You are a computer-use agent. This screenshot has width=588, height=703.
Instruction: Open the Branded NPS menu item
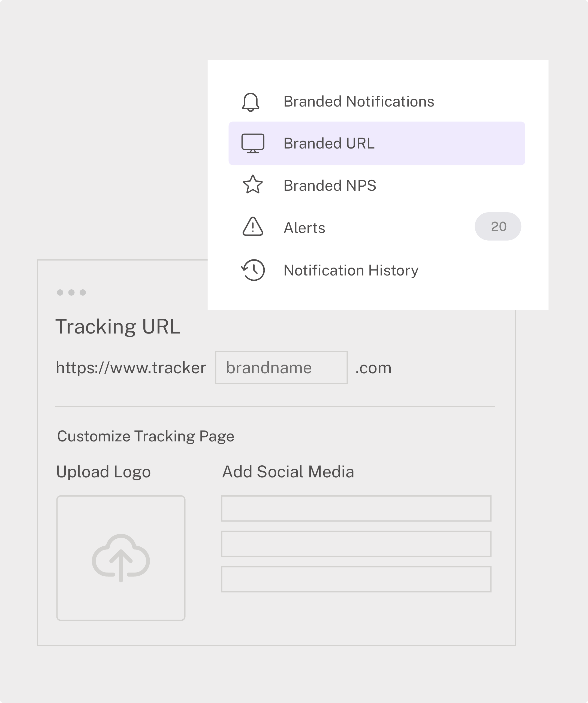(x=330, y=186)
